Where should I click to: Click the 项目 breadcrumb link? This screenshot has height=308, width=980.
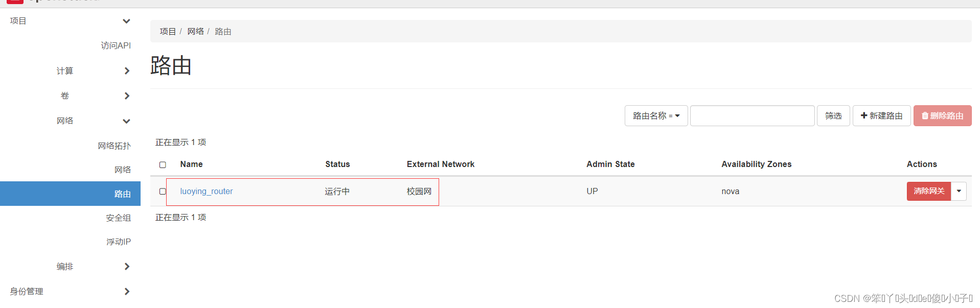[168, 31]
